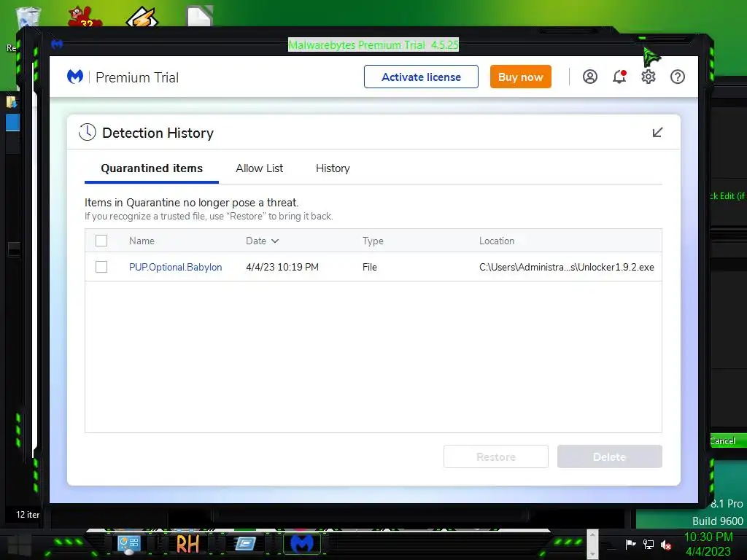The height and width of the screenshot is (560, 747).
Task: Open the Control Panel taskbar icon
Action: [128, 544]
